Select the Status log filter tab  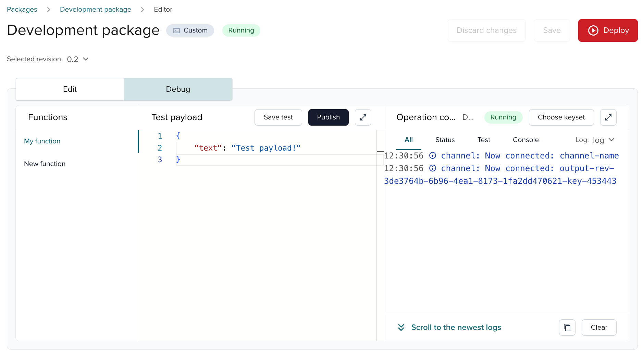[x=445, y=140]
